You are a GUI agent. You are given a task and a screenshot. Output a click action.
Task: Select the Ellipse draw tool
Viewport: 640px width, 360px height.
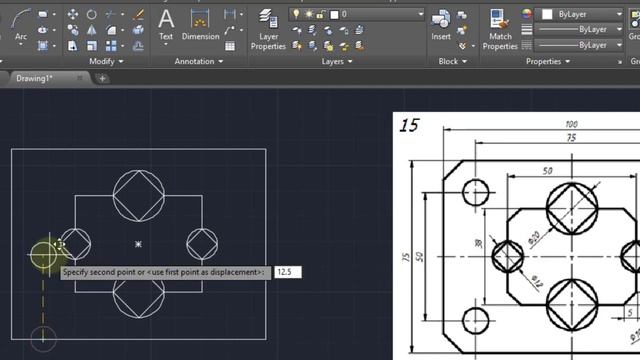pyautogui.click(x=42, y=30)
